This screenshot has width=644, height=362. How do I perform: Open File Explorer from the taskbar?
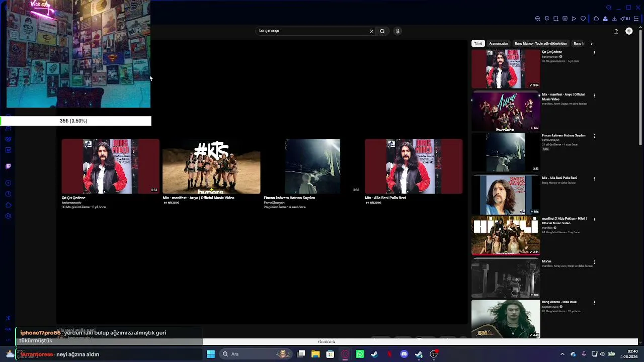coord(315,354)
